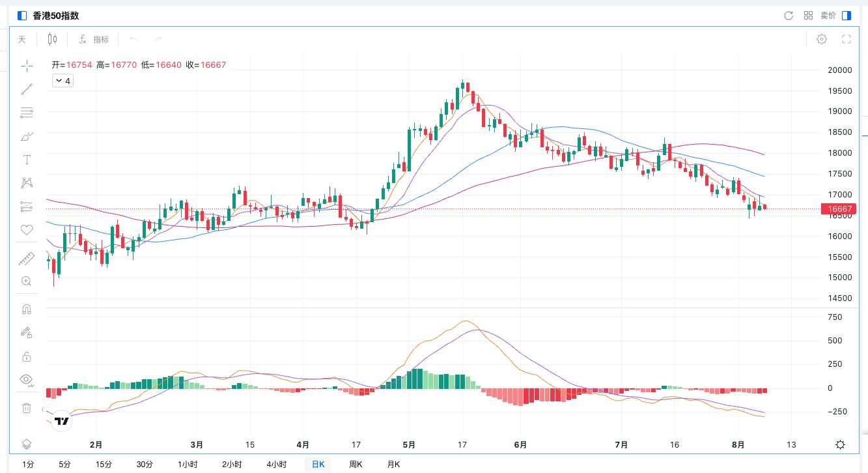The width and height of the screenshot is (868, 473).
Task: Select the trend line drawing tool
Action: pos(27,89)
